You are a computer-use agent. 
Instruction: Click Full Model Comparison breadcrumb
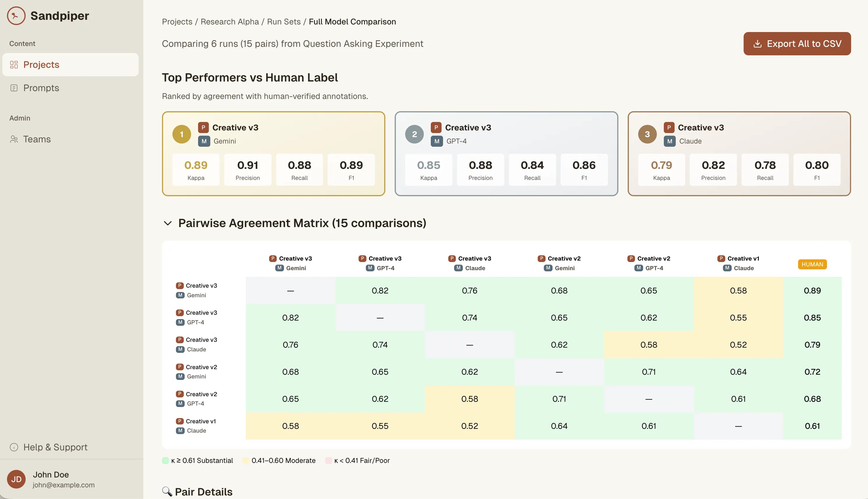click(x=352, y=22)
